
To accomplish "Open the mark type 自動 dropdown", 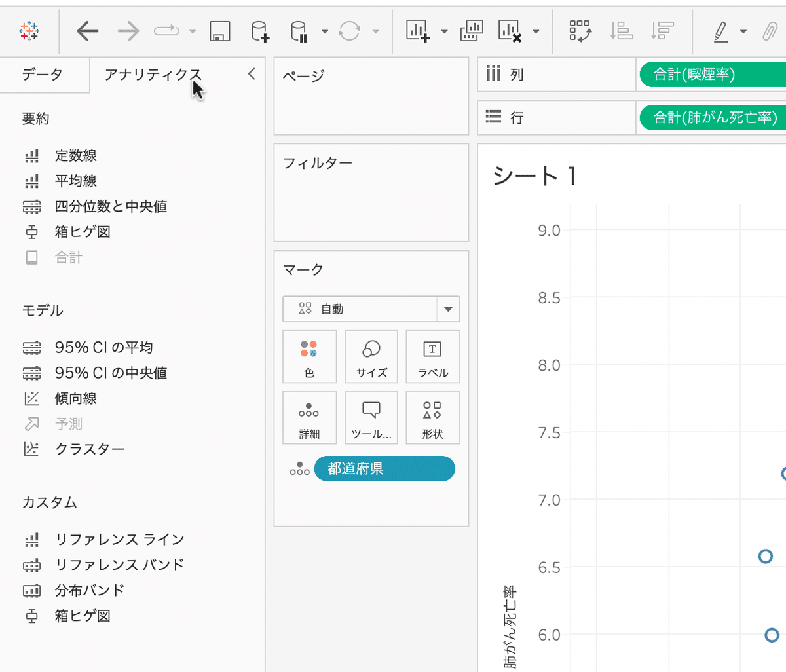I will point(371,309).
